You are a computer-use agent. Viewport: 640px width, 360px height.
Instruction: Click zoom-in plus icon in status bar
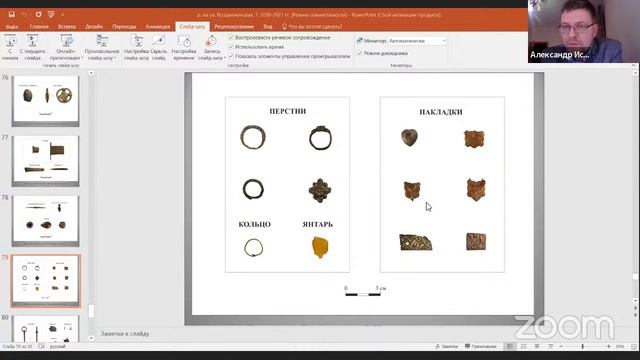pyautogui.click(x=609, y=346)
